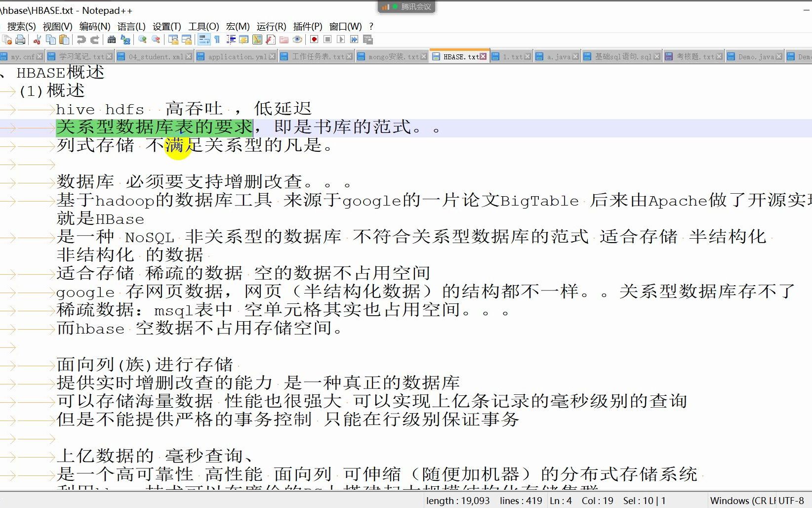Open the 窗口(W) menu

point(346,26)
